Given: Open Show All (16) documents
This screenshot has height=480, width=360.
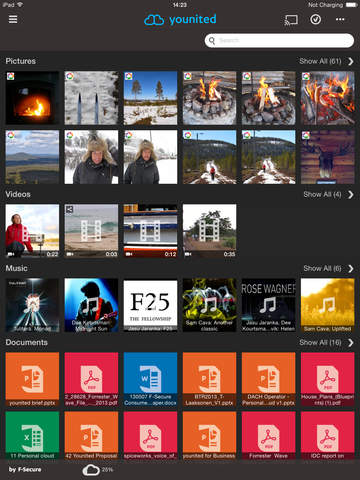Looking at the screenshot, I should 326,343.
